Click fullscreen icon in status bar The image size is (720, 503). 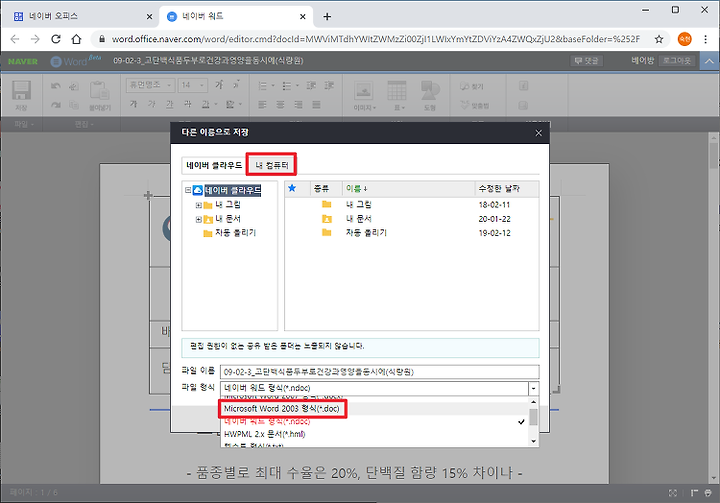pyautogui.click(x=673, y=493)
